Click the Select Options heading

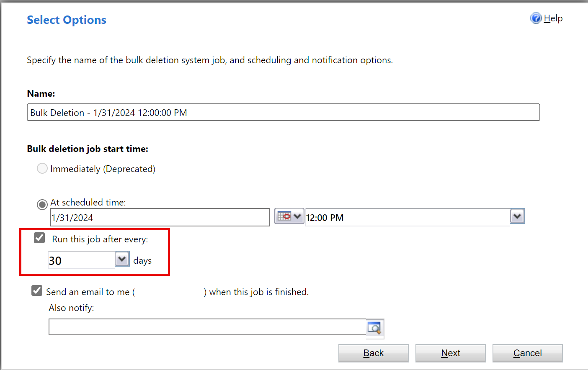pos(67,20)
